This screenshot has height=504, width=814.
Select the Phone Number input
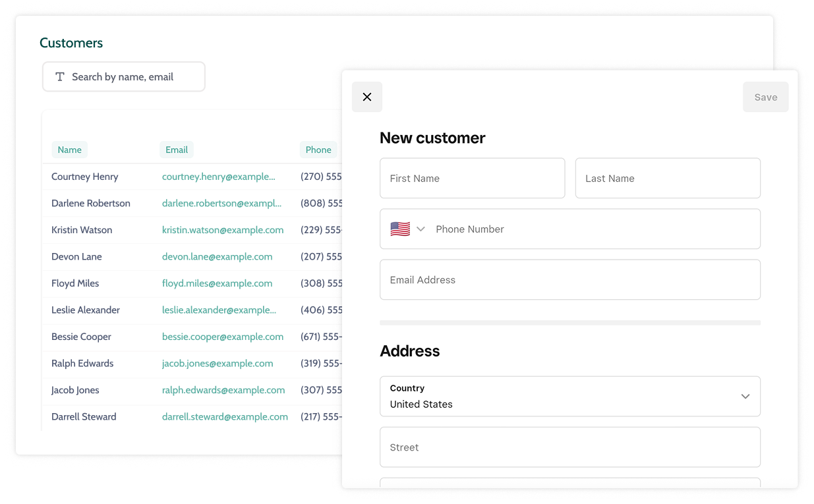[x=593, y=229]
